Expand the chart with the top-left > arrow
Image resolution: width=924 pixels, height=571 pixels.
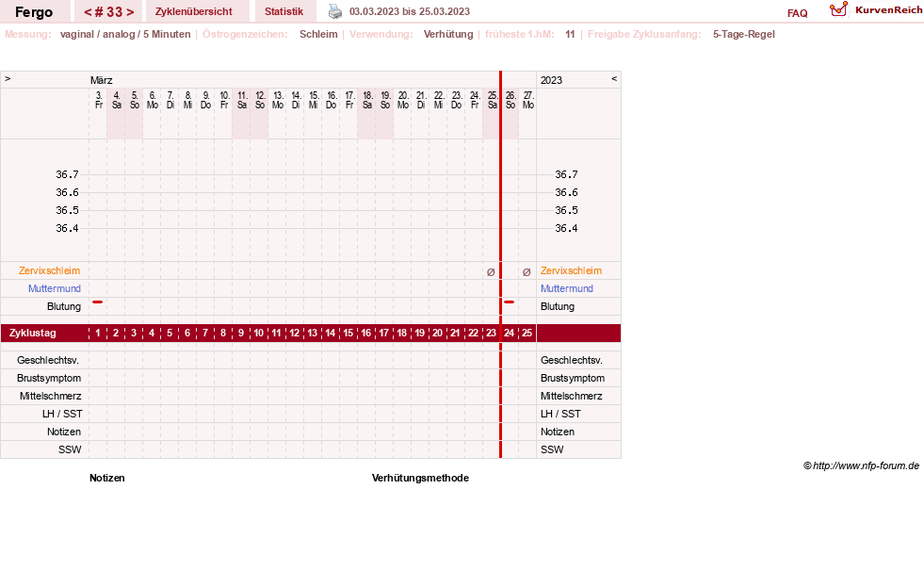point(8,78)
